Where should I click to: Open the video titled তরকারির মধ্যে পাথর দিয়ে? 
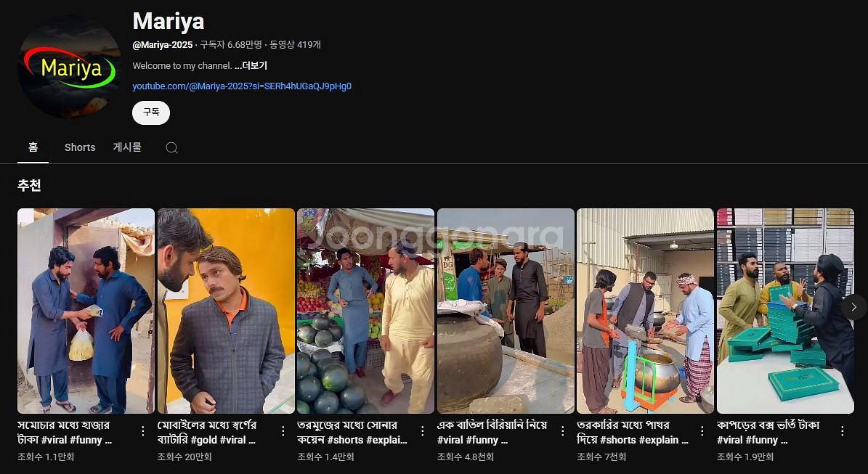click(x=632, y=433)
